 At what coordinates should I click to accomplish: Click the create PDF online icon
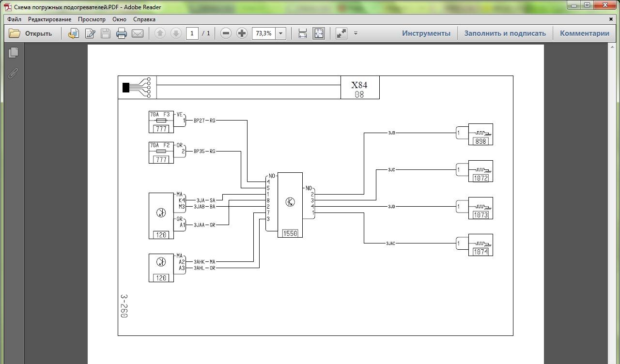tap(74, 33)
